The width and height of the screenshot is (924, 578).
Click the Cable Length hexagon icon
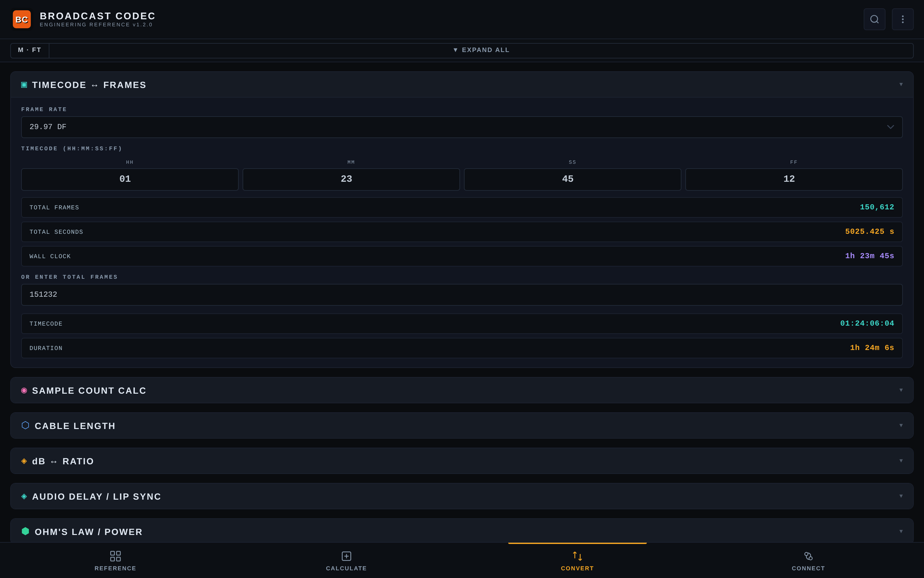click(25, 425)
